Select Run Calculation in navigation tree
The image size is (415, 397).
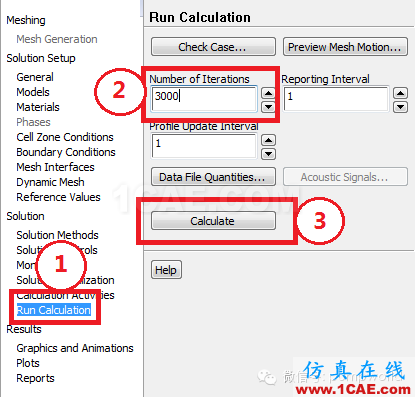coord(54,310)
